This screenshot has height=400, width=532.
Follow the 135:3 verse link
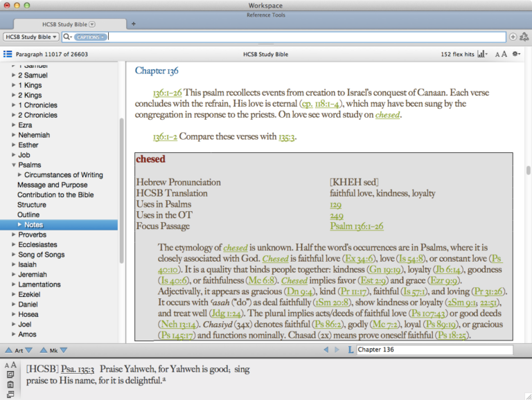point(286,137)
